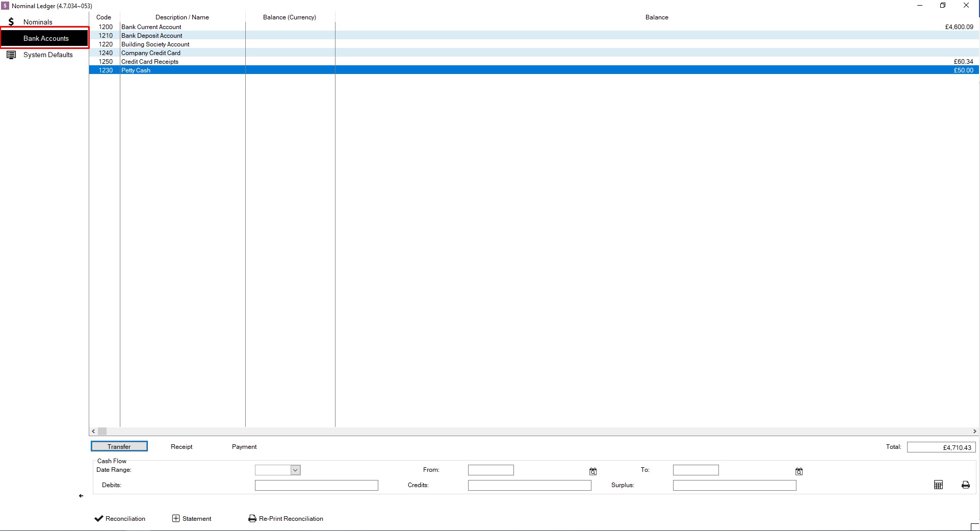Click the To date input field
Screen dimensions: 980x531
click(696, 470)
